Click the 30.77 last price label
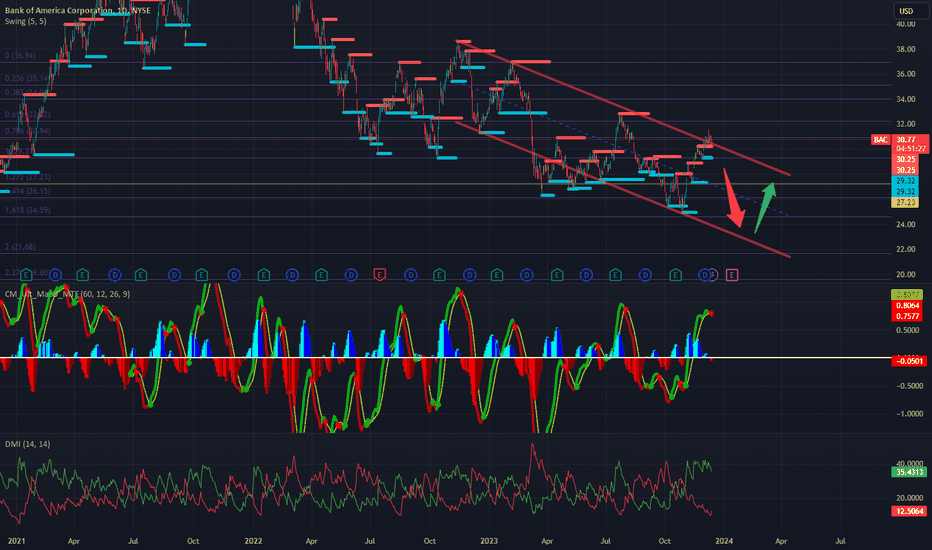This screenshot has height=550, width=932. [x=906, y=140]
